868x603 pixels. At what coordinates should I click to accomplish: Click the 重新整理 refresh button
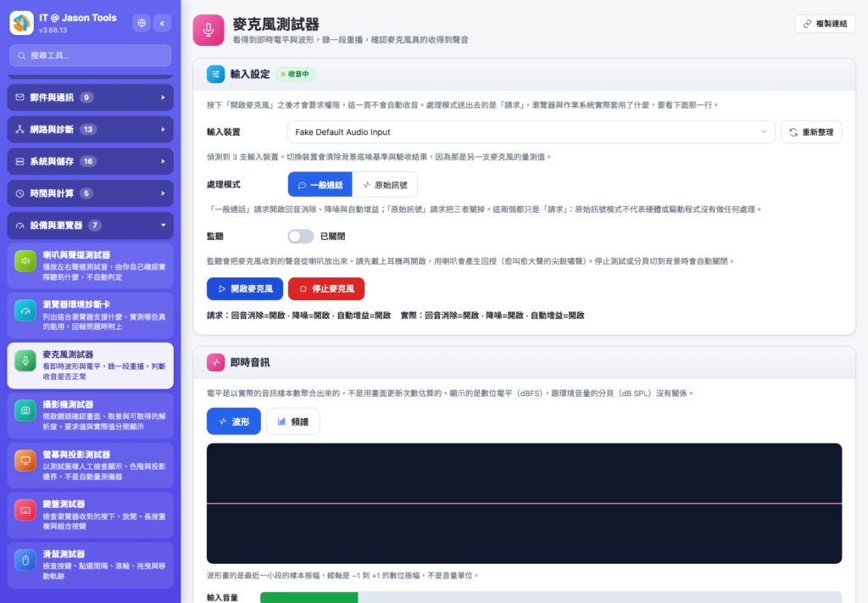click(811, 132)
